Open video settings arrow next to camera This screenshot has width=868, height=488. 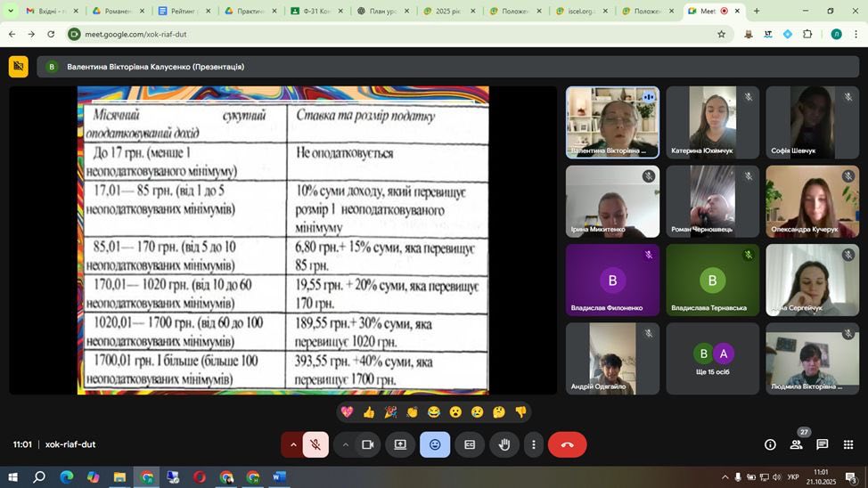[346, 444]
